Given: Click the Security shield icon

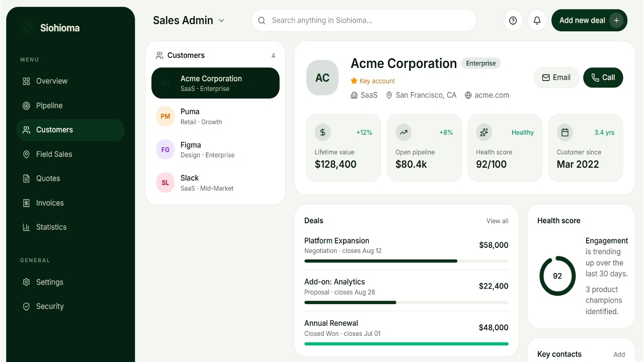Looking at the screenshot, I should coord(26,306).
